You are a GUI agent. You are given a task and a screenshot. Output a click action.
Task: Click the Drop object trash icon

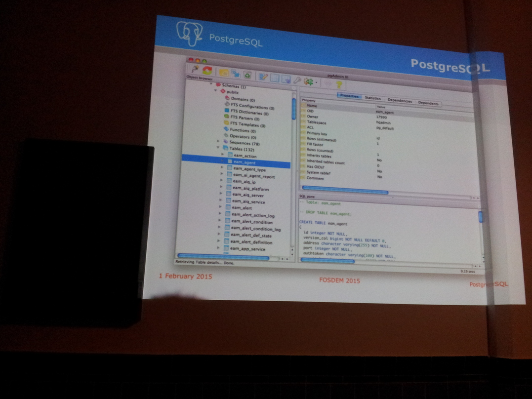247,75
